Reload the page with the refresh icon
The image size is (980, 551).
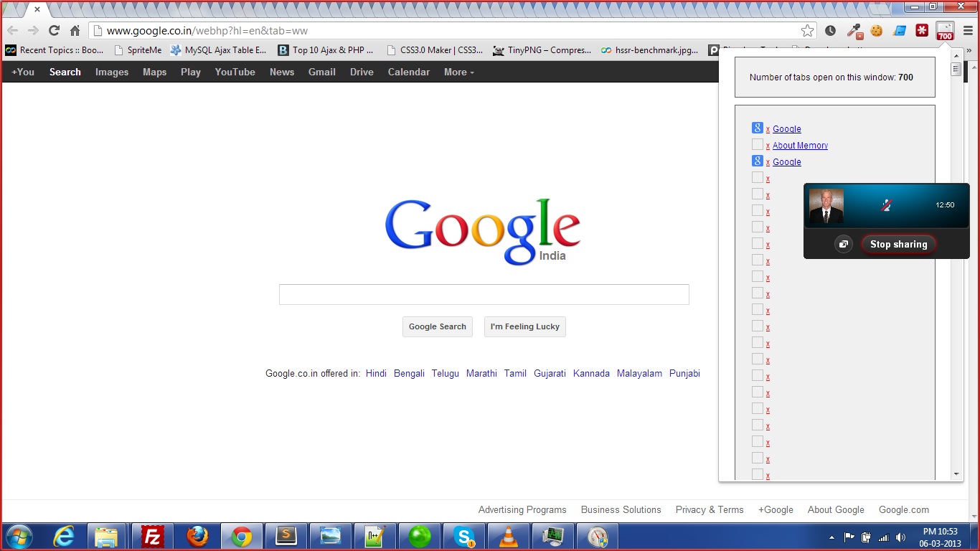54,31
